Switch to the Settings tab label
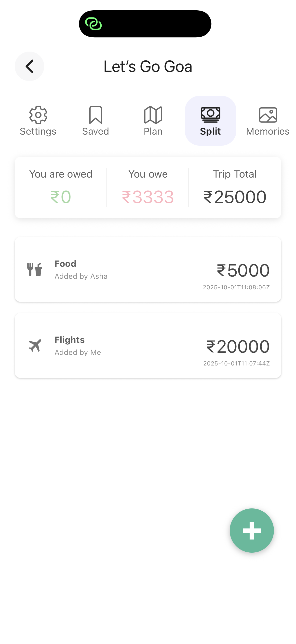The image size is (296, 644). [38, 131]
